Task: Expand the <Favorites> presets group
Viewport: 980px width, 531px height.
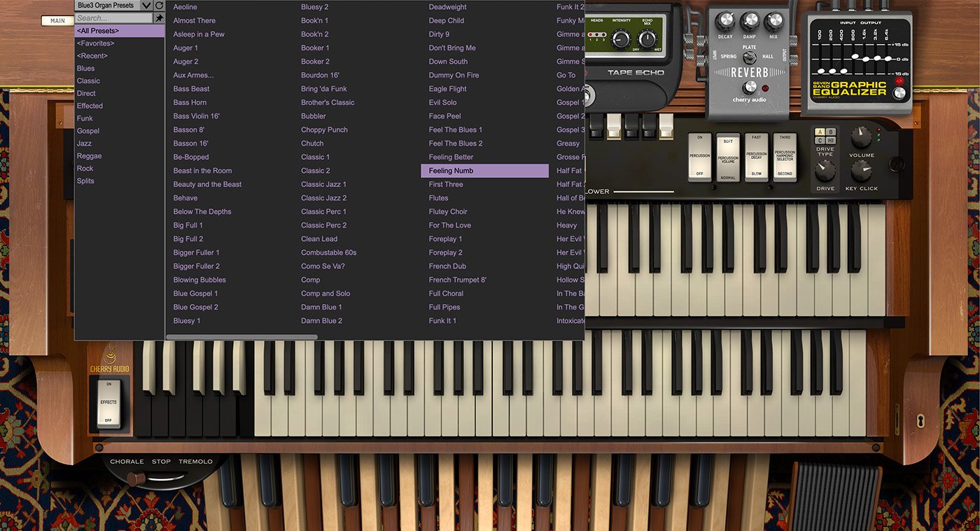Action: pyautogui.click(x=97, y=43)
